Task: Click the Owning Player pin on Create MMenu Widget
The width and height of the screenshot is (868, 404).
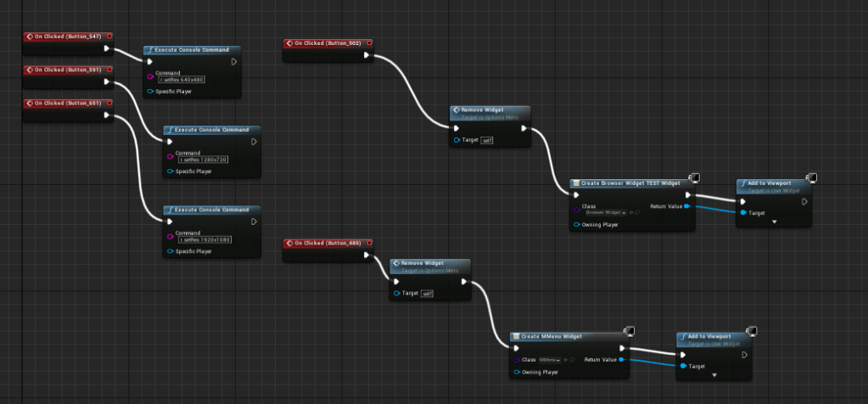Action: 516,372
